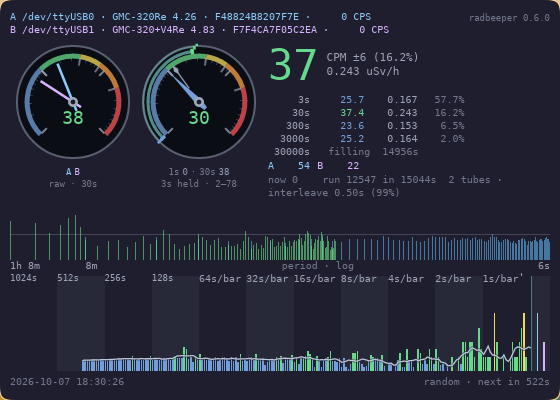Click the gauge hub on the left dial

[x=73, y=102]
